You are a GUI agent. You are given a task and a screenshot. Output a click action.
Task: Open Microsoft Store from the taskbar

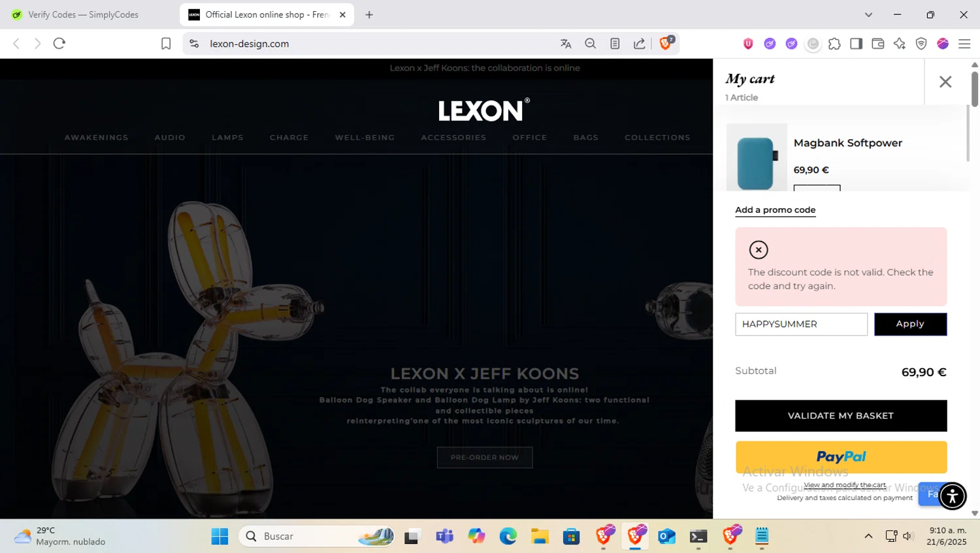572,536
